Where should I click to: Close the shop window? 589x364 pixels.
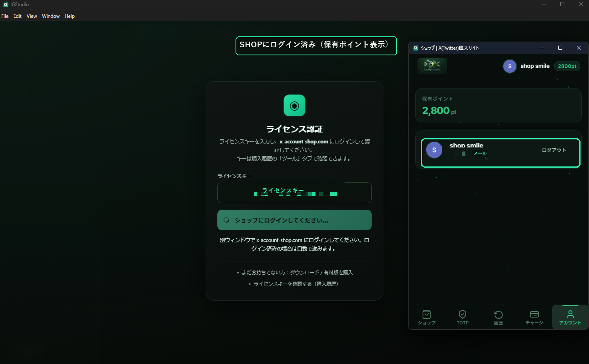point(579,48)
